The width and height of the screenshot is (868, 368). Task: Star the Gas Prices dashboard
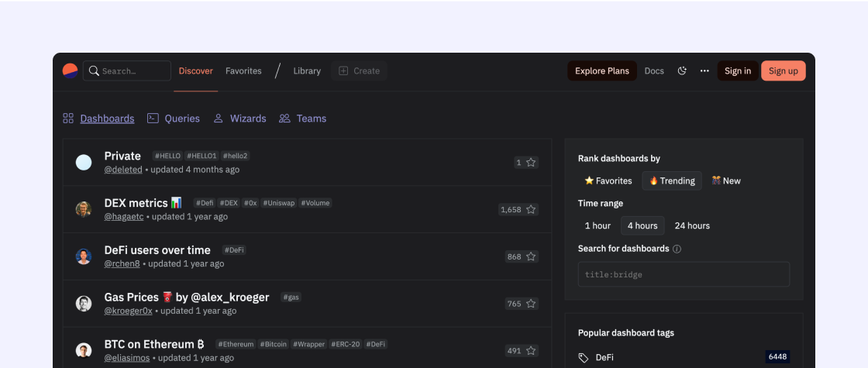tap(531, 304)
